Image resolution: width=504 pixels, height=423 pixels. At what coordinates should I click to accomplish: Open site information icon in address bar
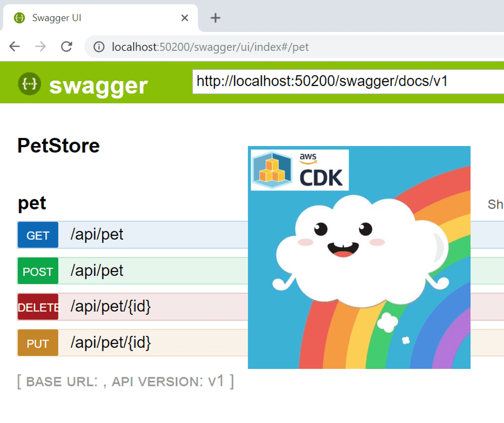99,47
